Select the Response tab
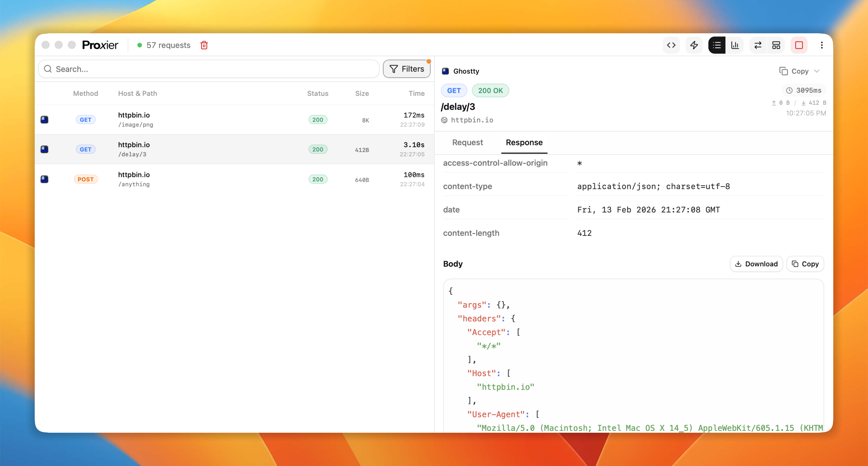This screenshot has width=868, height=466. click(x=524, y=143)
